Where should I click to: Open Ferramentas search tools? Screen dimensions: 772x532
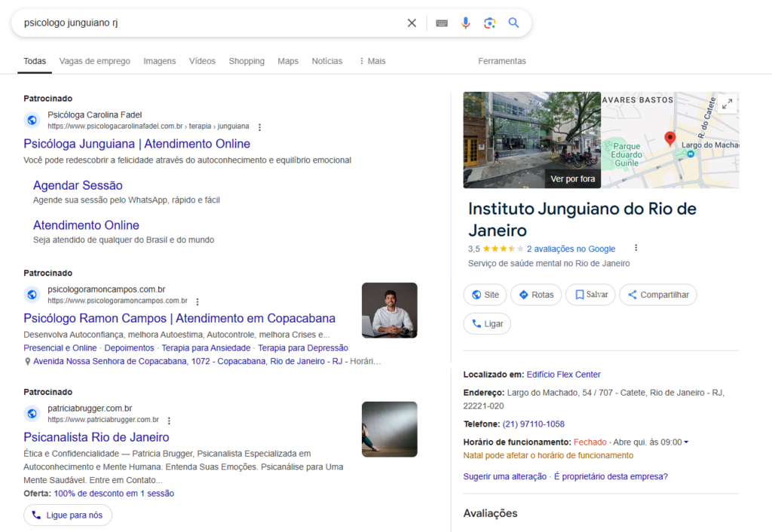pos(501,61)
